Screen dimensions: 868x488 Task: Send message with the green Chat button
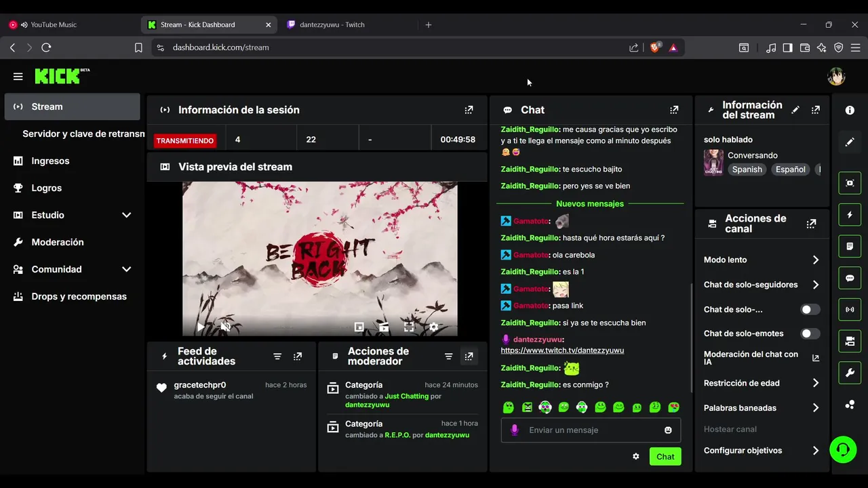tap(665, 456)
